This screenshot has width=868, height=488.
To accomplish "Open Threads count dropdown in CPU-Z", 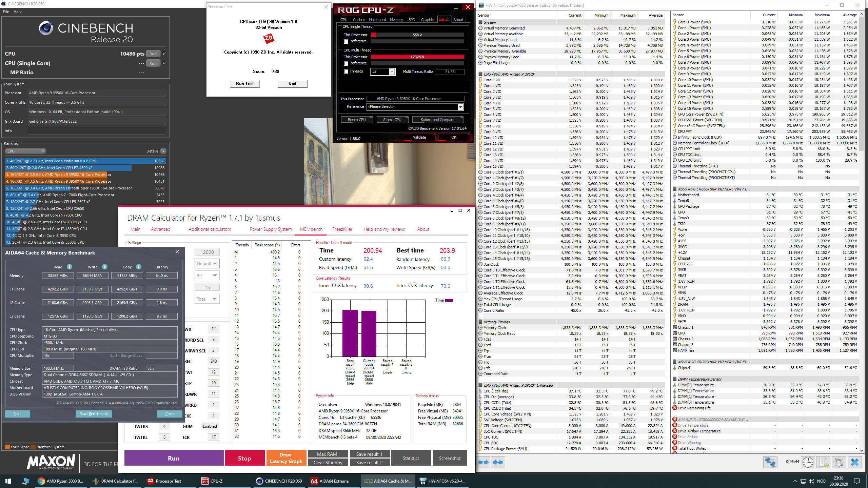I will click(x=392, y=72).
